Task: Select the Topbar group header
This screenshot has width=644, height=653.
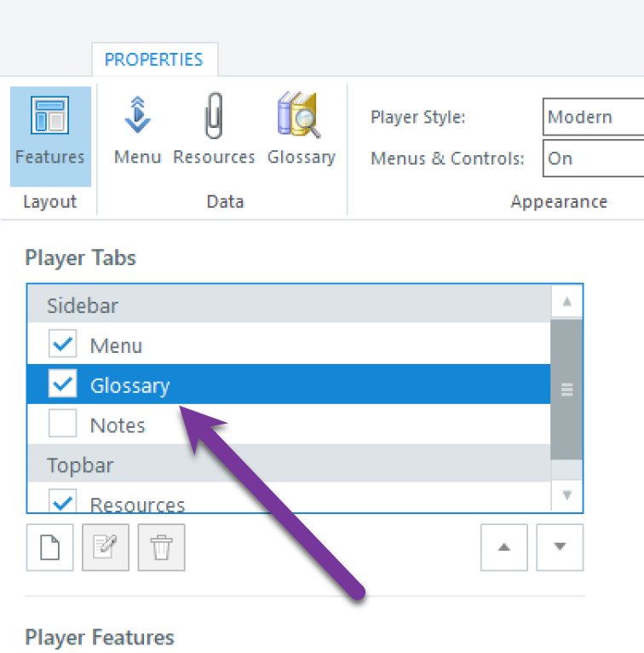Action: [x=80, y=465]
